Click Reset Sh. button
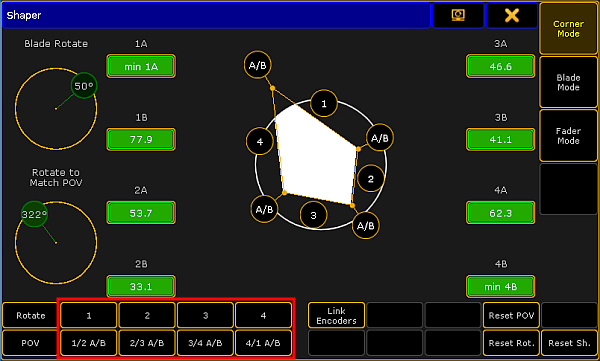The height and width of the screenshot is (361, 600). [x=569, y=343]
